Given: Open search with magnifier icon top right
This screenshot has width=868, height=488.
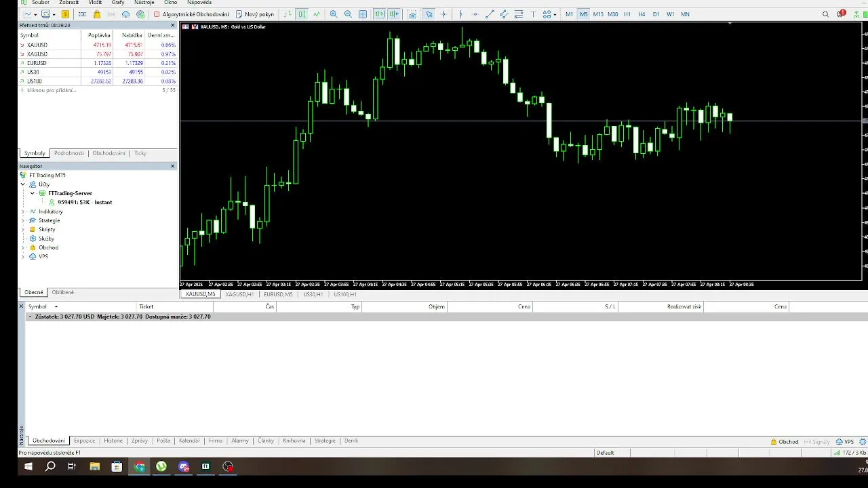Looking at the screenshot, I should point(825,14).
